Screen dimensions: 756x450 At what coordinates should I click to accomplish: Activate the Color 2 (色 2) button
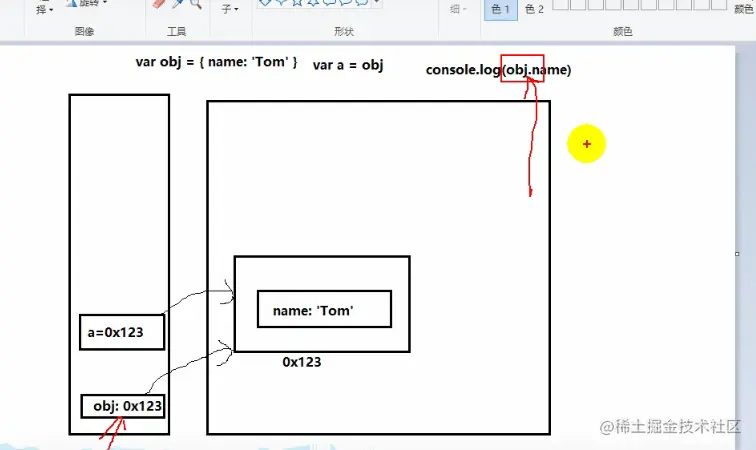point(534,9)
